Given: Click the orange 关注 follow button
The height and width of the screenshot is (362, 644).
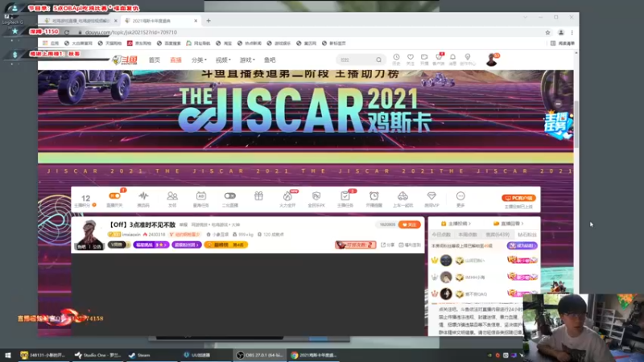Looking at the screenshot, I should (410, 225).
